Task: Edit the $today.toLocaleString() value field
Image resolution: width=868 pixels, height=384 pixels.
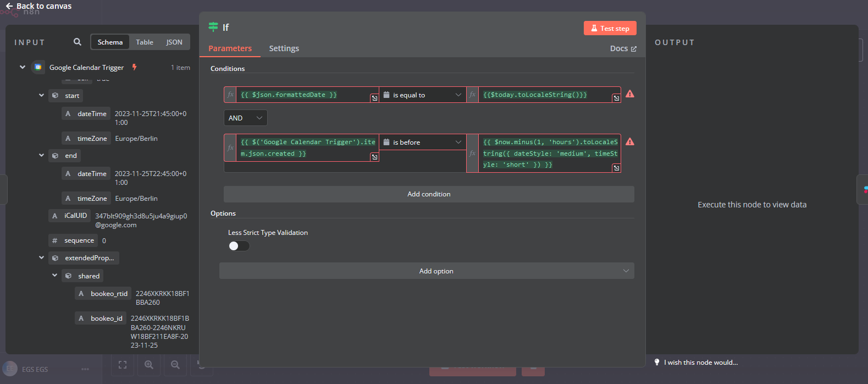Action: click(550, 95)
